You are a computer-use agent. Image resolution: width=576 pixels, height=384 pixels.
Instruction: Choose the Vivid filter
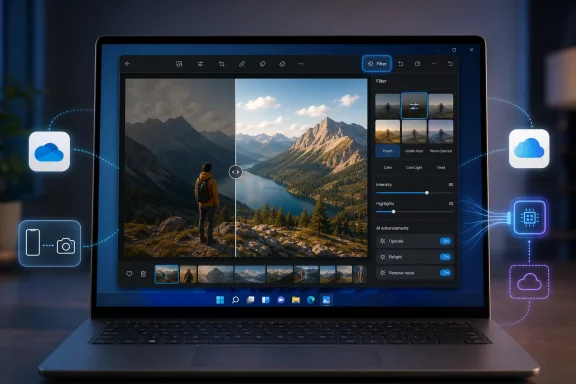441,168
